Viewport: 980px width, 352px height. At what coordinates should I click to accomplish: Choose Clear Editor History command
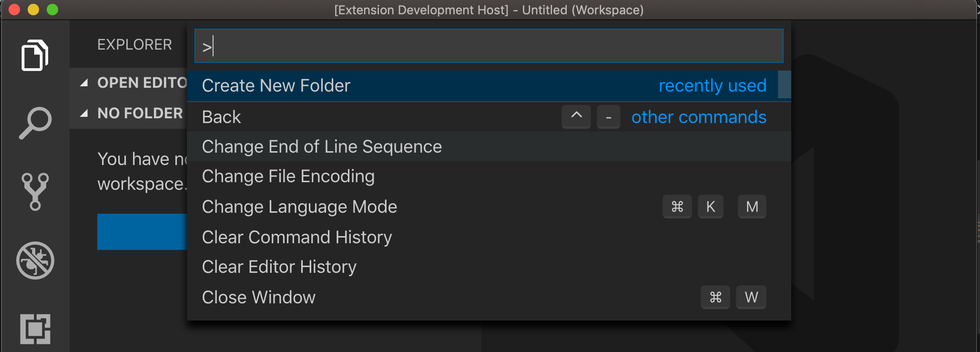279,267
